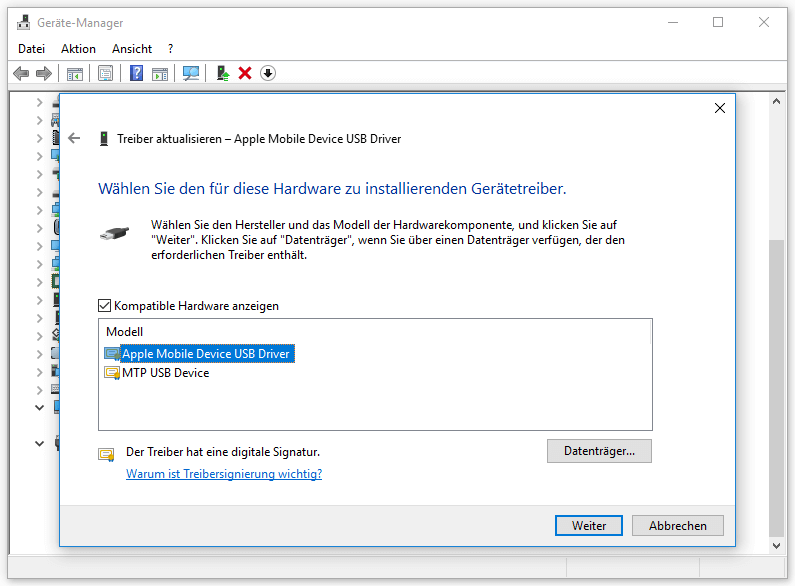Click the vertical scrollbar thumb of device list

pos(776,388)
